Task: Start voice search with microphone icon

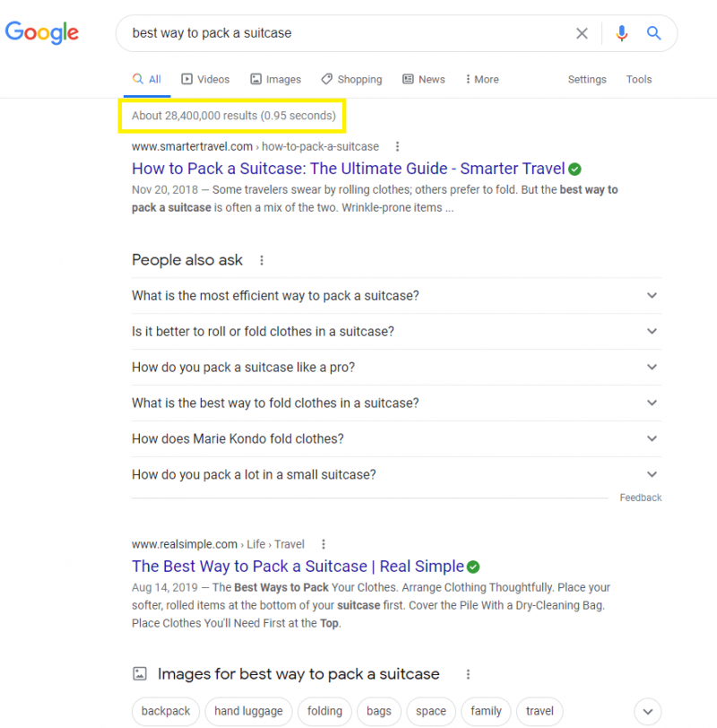Action: (x=621, y=33)
